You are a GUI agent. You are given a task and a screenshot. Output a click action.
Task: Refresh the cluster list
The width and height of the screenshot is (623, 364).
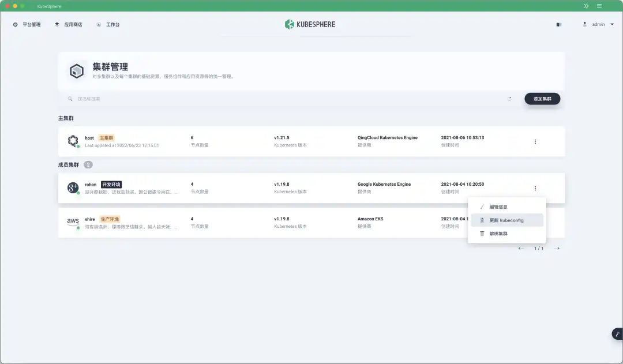click(x=509, y=99)
